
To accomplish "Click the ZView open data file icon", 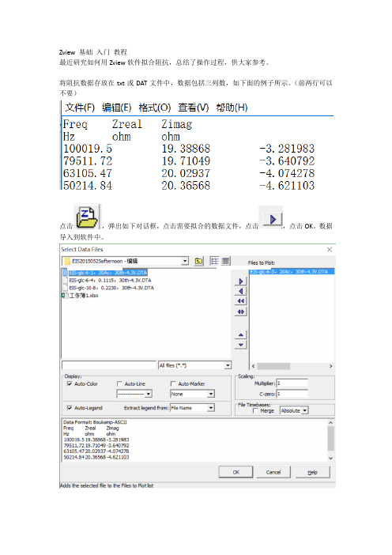I will (87, 217).
